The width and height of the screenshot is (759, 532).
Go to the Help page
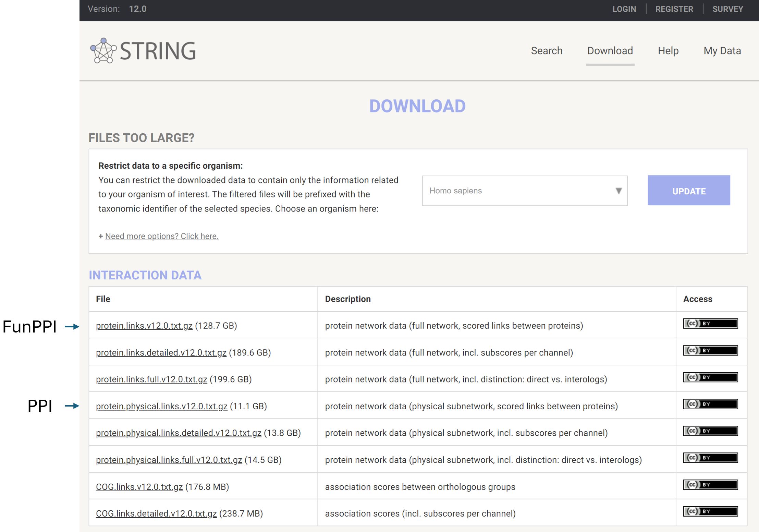point(668,51)
